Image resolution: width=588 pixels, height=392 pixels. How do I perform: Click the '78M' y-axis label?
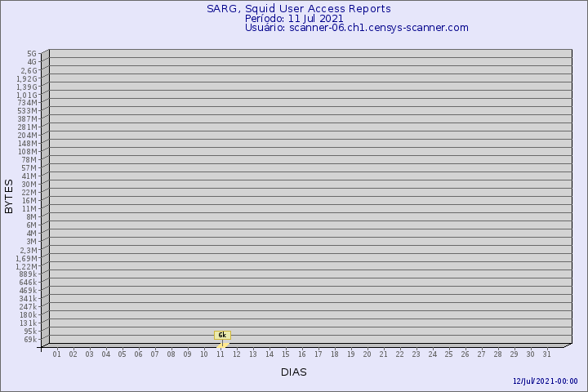[x=29, y=160]
